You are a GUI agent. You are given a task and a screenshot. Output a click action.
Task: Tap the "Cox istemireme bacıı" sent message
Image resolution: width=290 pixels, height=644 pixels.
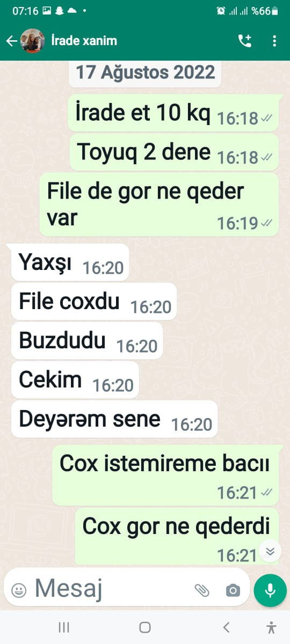pyautogui.click(x=165, y=475)
